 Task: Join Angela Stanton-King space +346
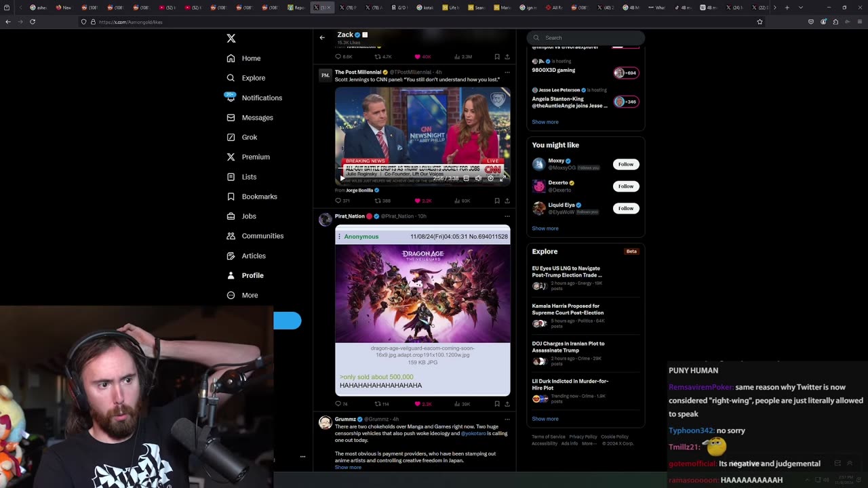tap(626, 102)
